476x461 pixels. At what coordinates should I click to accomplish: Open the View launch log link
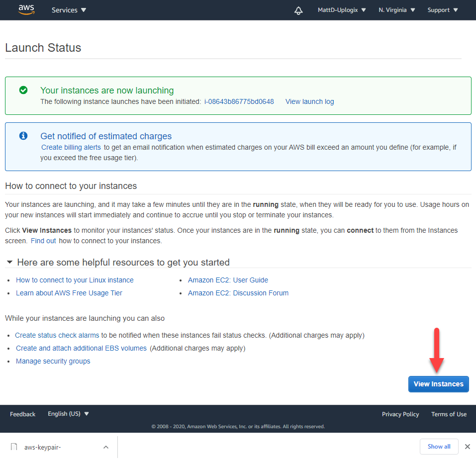click(x=309, y=101)
